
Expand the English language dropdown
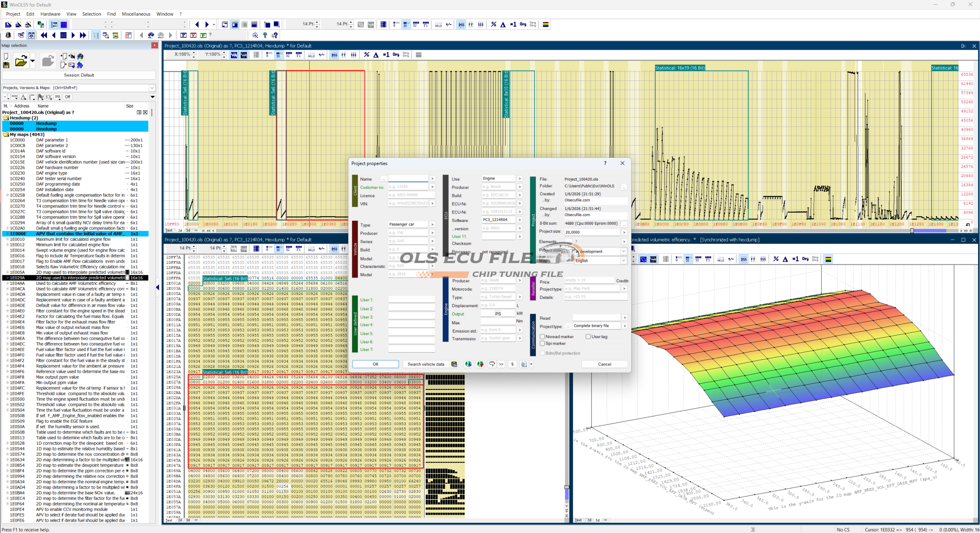click(x=624, y=260)
